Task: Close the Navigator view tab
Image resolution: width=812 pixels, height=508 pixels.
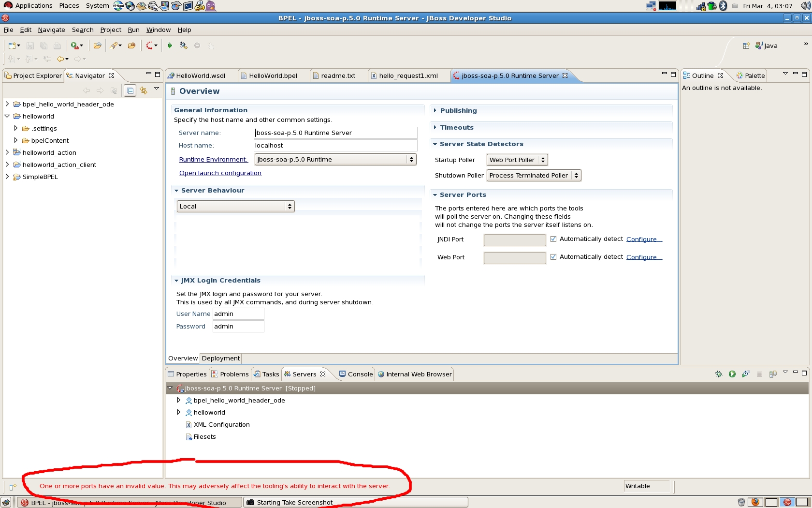Action: 111,75
